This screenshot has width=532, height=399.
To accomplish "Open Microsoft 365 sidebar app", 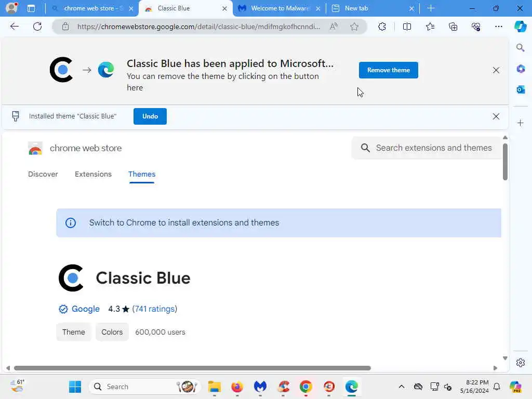I will coord(521,69).
